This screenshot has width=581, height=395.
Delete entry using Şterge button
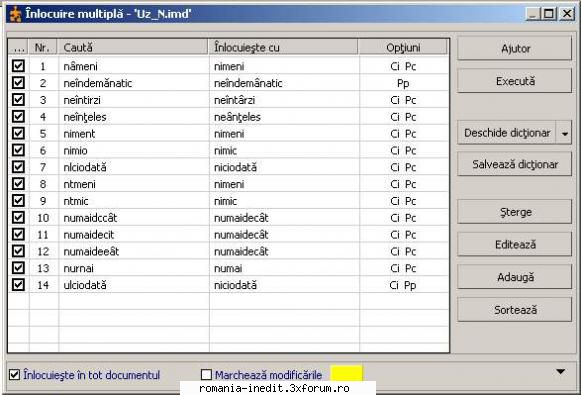coord(515,212)
